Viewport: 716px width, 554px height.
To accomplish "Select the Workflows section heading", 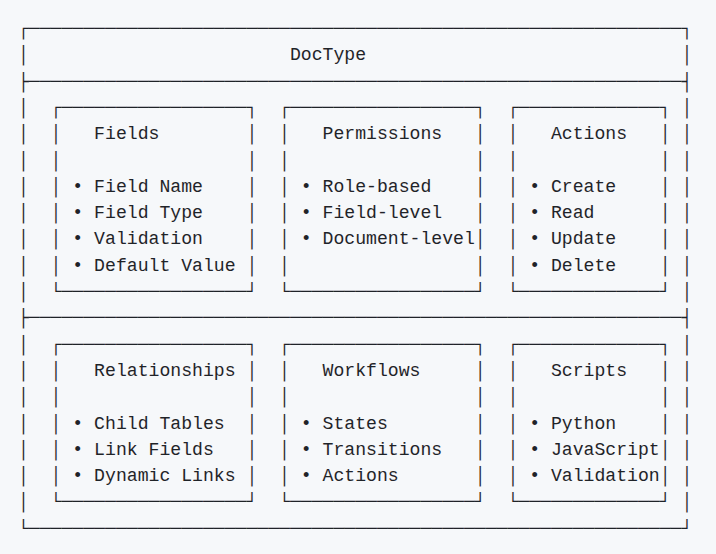I will click(x=371, y=370).
